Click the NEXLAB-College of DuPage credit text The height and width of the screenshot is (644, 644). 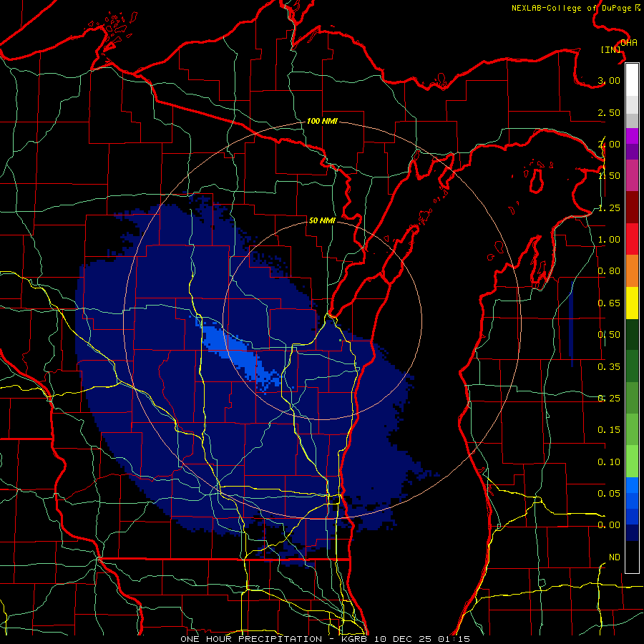click(x=575, y=8)
